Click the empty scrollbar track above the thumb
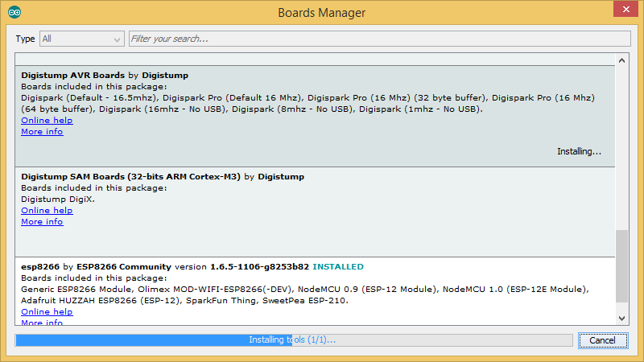 point(622,145)
